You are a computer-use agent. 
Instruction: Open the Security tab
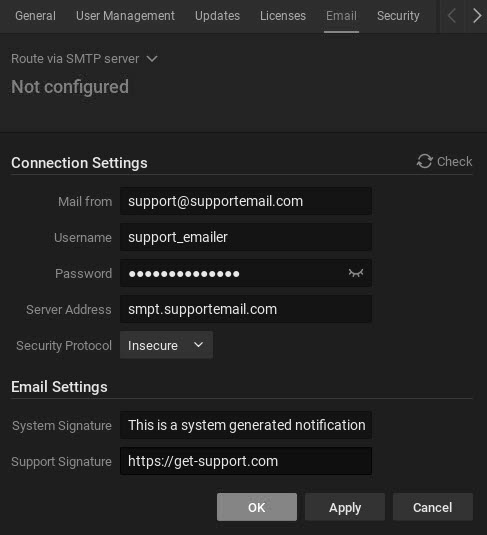(x=398, y=16)
